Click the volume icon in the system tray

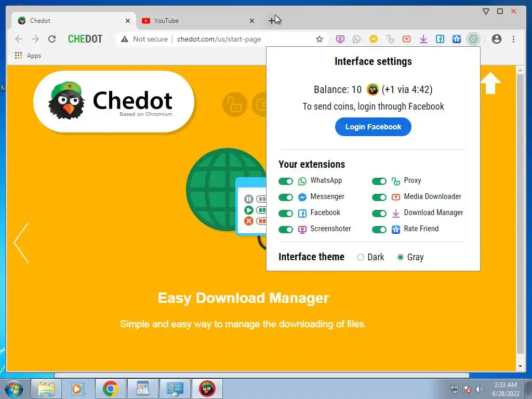(480, 389)
